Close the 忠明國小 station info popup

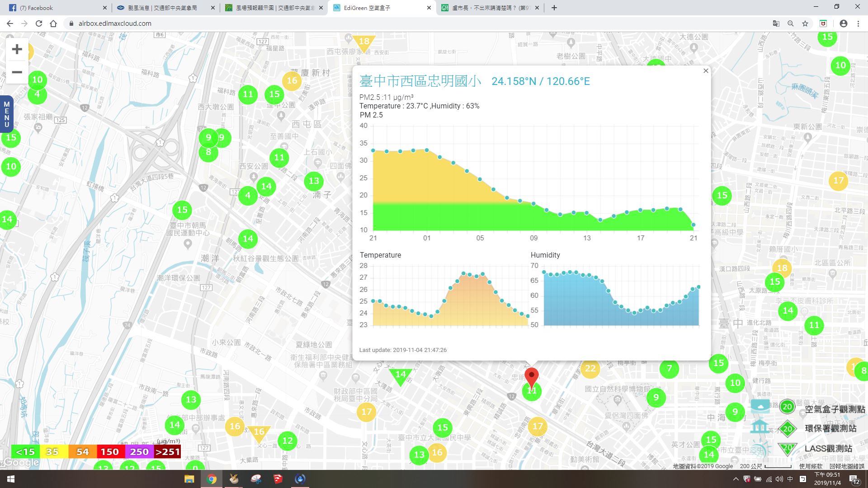pos(706,71)
